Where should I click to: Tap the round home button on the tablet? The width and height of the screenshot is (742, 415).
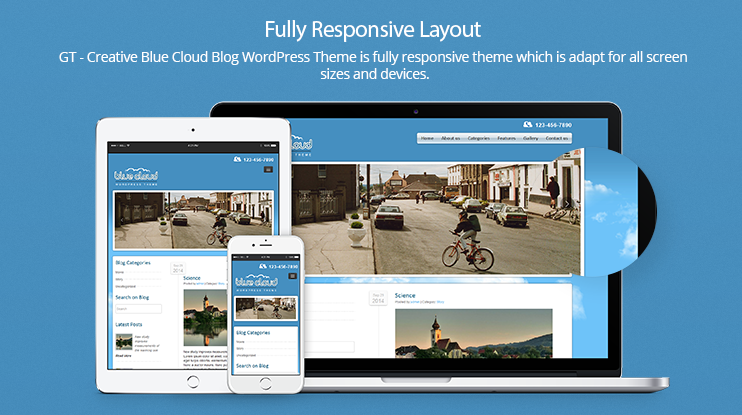point(193,381)
